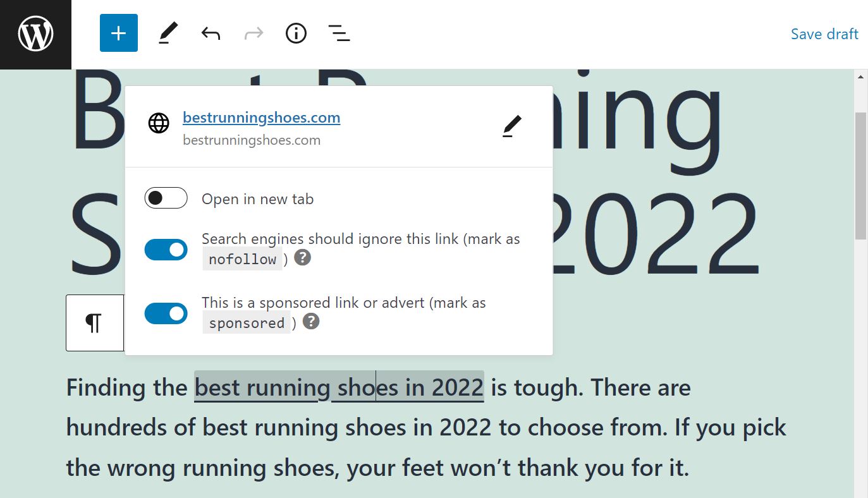Edit the link using the pencil icon
Image resolution: width=868 pixels, height=498 pixels.
(511, 125)
